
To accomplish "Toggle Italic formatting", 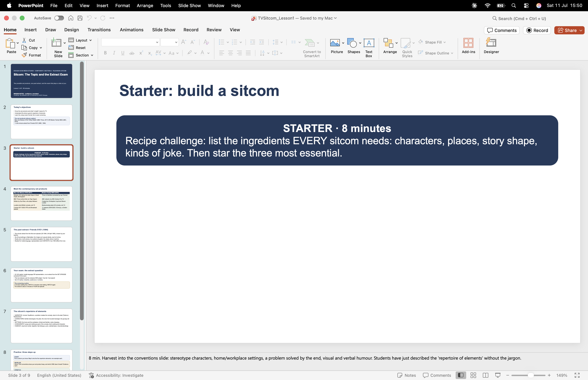I will (114, 53).
